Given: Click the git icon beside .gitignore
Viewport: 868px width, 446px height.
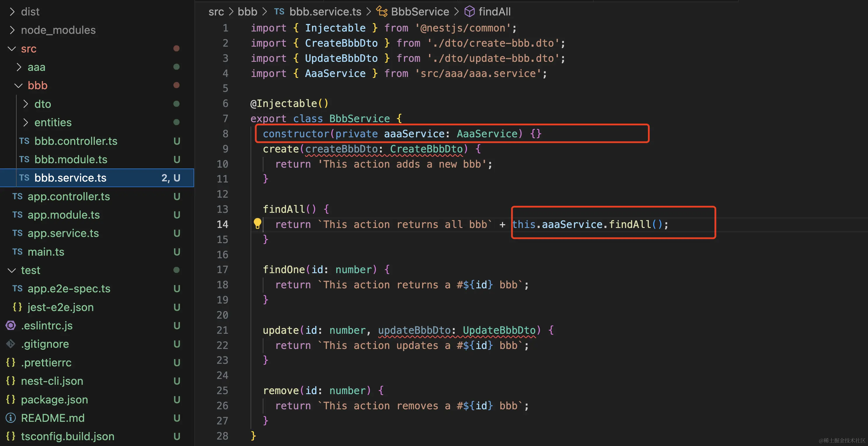Looking at the screenshot, I should click(11, 344).
